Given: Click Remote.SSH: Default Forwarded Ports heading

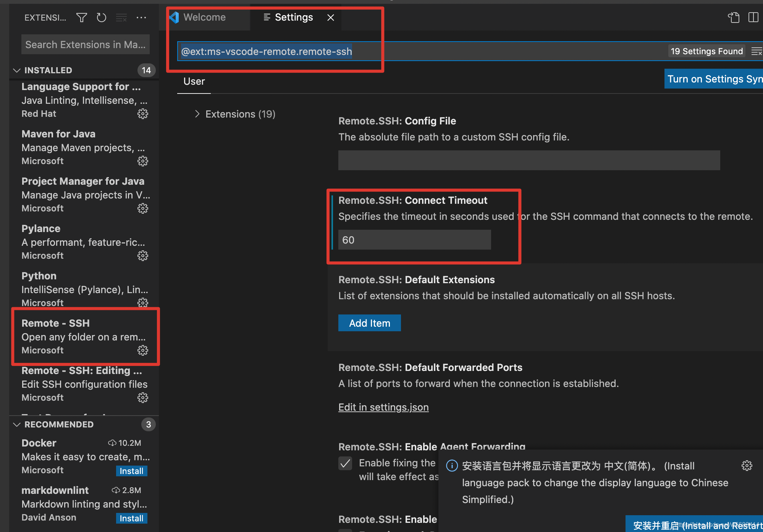Looking at the screenshot, I should [x=430, y=368].
